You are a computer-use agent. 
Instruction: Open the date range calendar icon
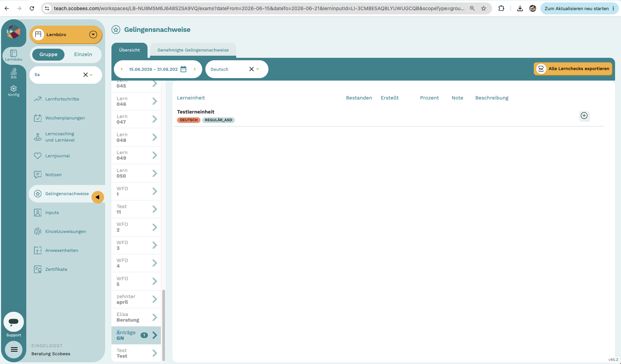pos(183,69)
